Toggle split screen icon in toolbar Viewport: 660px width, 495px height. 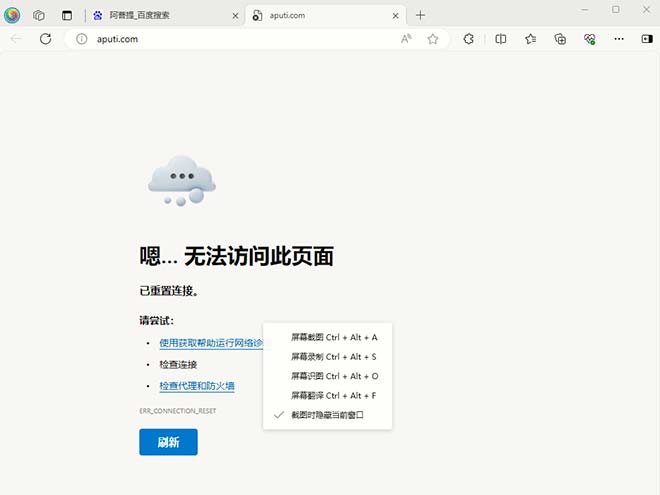point(501,39)
